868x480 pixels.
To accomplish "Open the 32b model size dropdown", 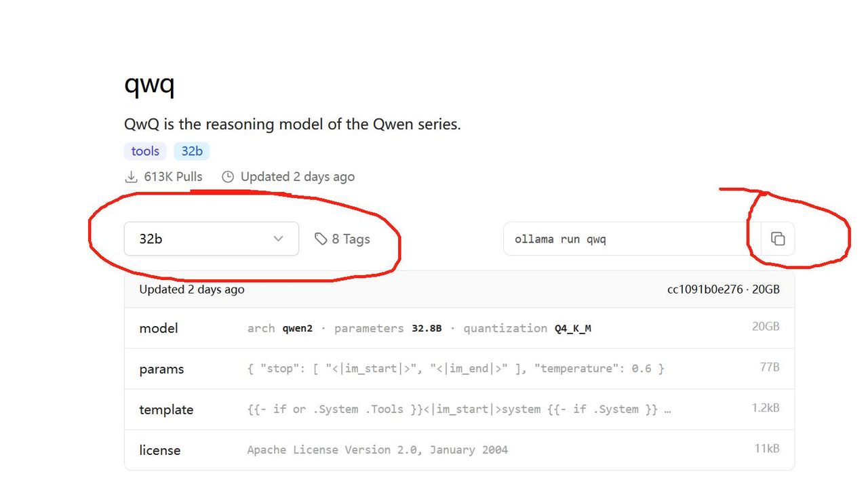I will click(x=211, y=239).
